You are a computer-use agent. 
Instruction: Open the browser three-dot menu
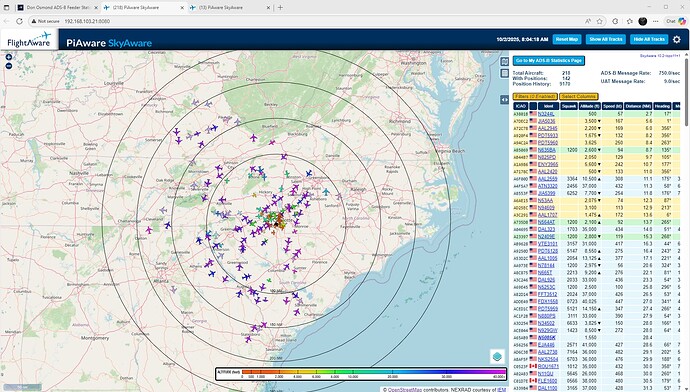click(656, 21)
